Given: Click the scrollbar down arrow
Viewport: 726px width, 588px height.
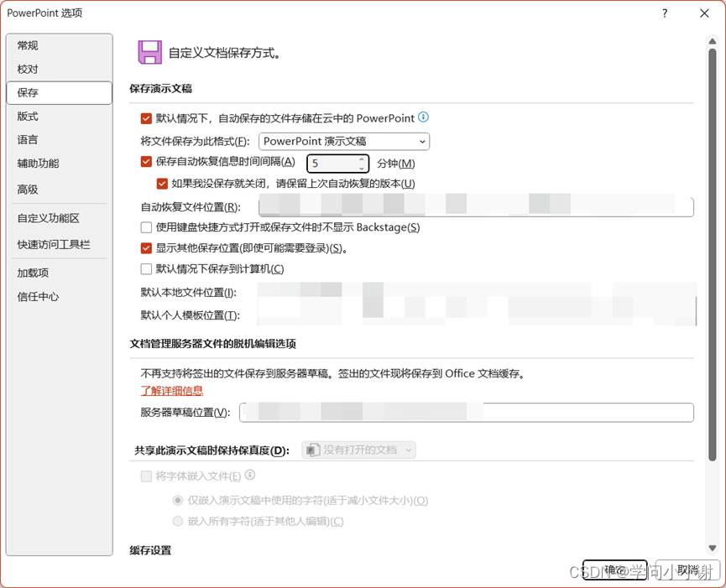Looking at the screenshot, I should 712,549.
